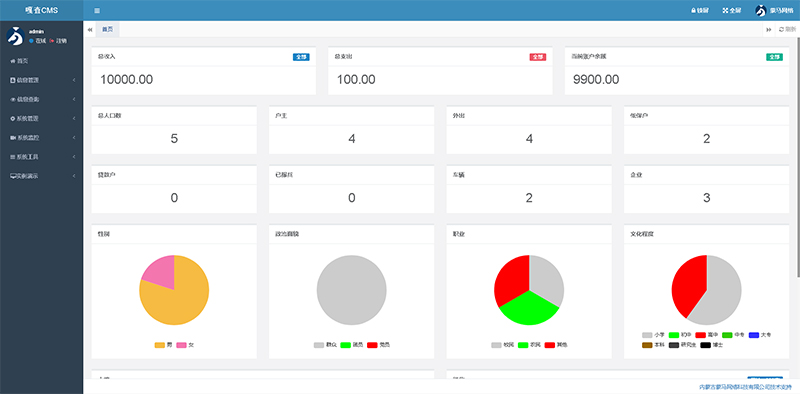This screenshot has height=394, width=800.
Task: Click the brown 本科 legend swatch
Action: (x=647, y=346)
